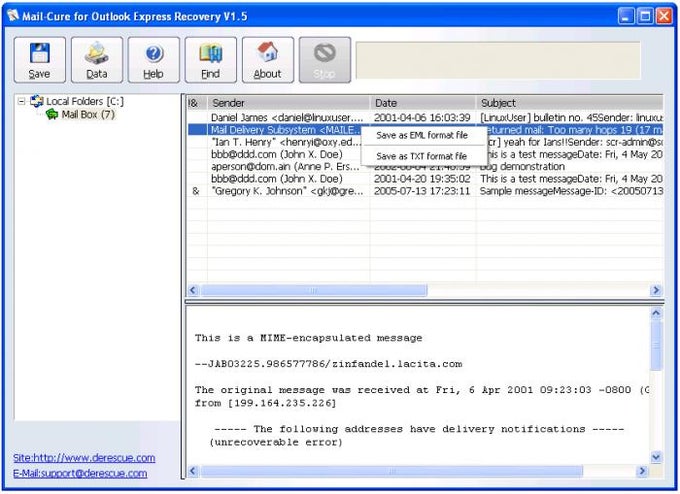Click the empty status field beside Stop
680x494 pixels.
pos(498,60)
